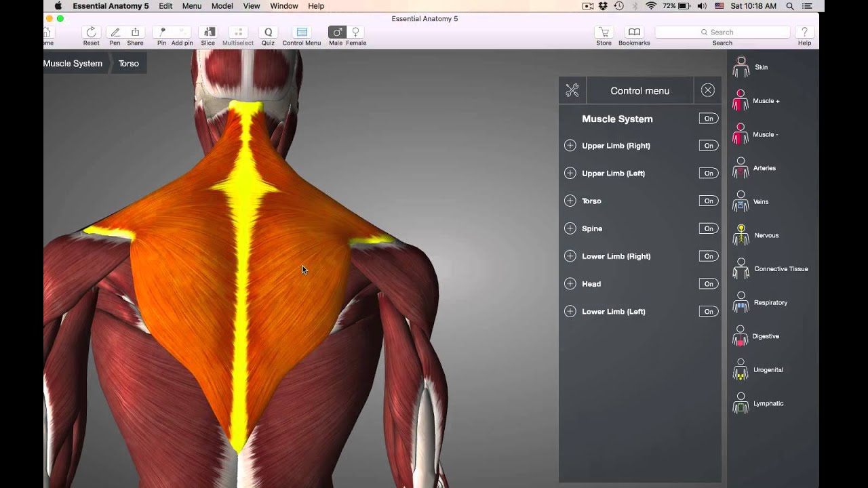The width and height of the screenshot is (868, 488).
Task: Expand Upper Limb (Left) group
Action: click(x=570, y=173)
